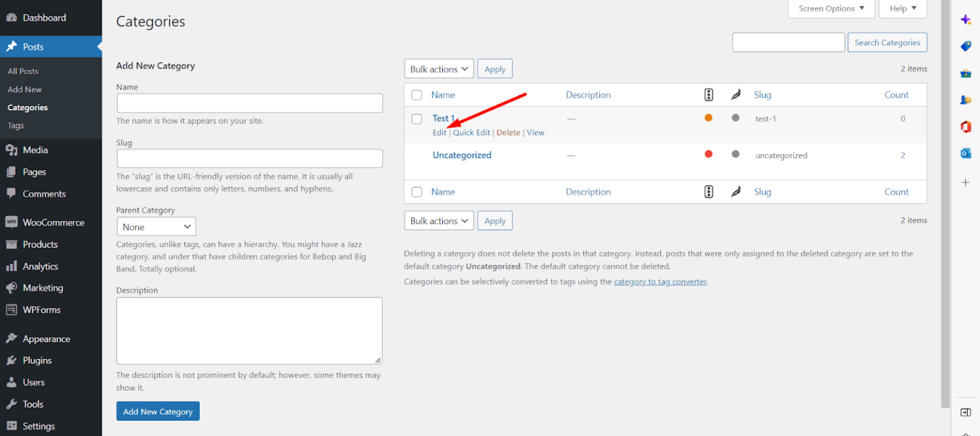Open the Analytics bar-chart icon
Viewport: 980px width, 436px height.
13,266
